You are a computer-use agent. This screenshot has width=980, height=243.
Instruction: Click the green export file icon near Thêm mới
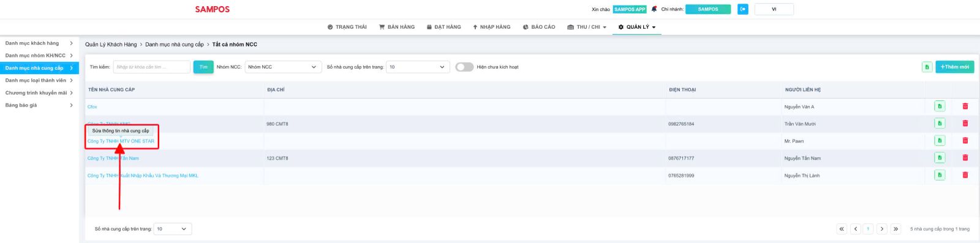click(927, 67)
